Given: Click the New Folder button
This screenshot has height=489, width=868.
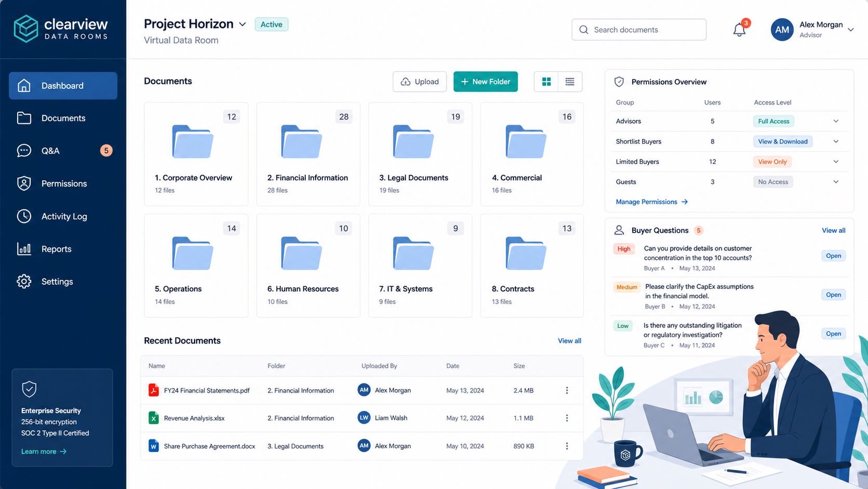Looking at the screenshot, I should point(485,82).
